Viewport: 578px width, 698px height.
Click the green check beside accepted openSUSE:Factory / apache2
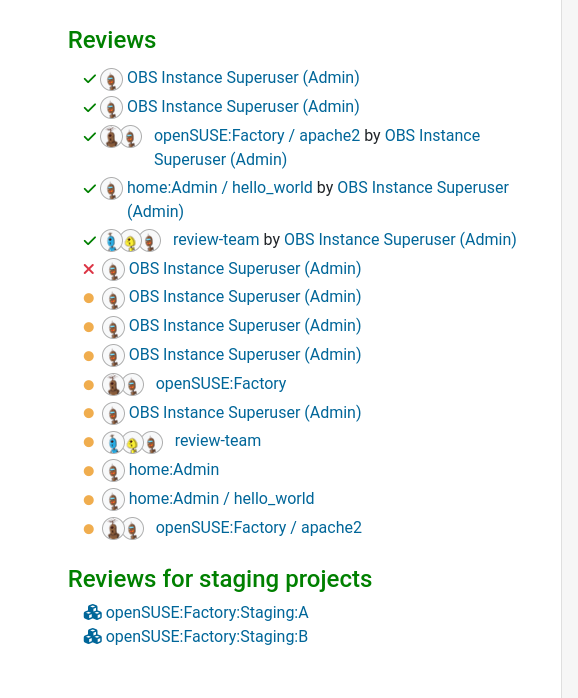pos(90,137)
